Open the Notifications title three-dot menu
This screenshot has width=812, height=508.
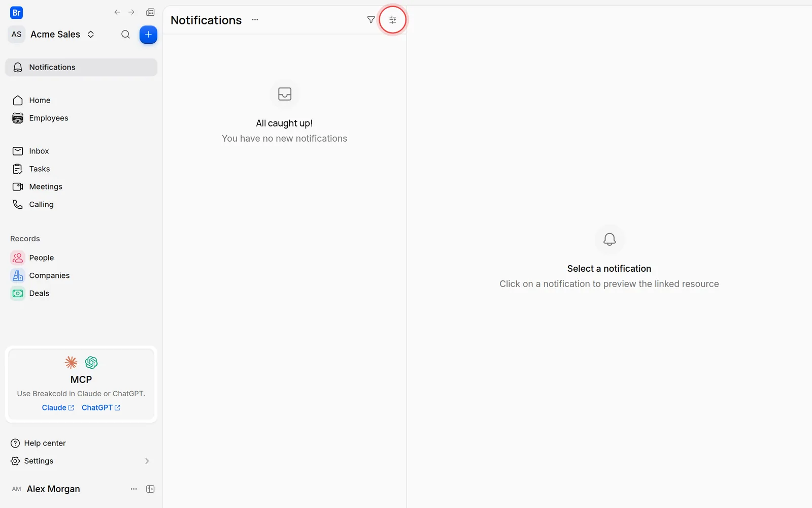(255, 20)
